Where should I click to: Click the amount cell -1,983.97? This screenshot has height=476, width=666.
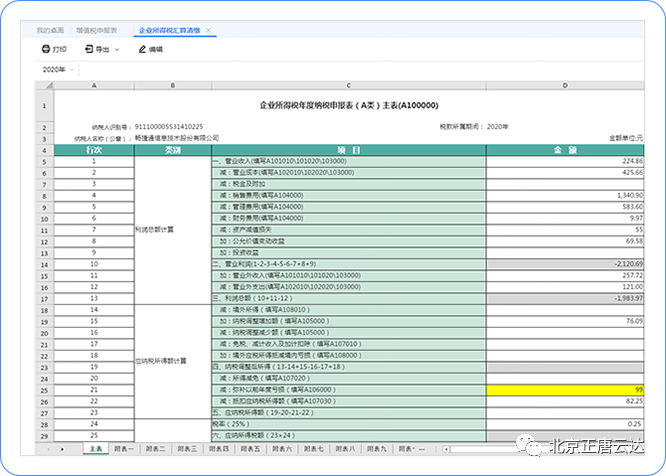[565, 299]
